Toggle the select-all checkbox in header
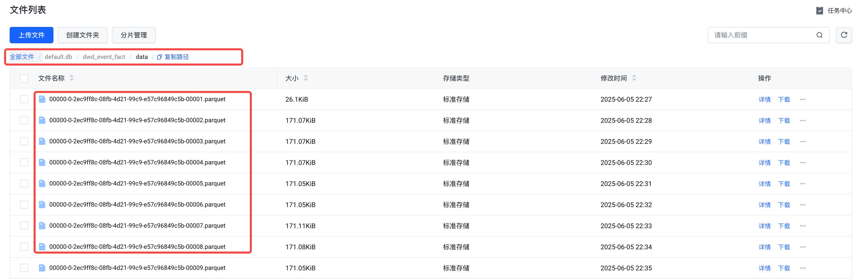Image resolution: width=868 pixels, height=279 pixels. [24, 79]
